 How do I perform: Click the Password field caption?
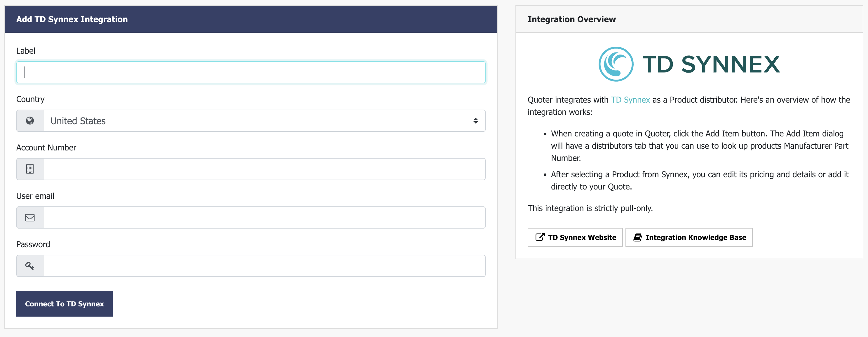tap(33, 245)
